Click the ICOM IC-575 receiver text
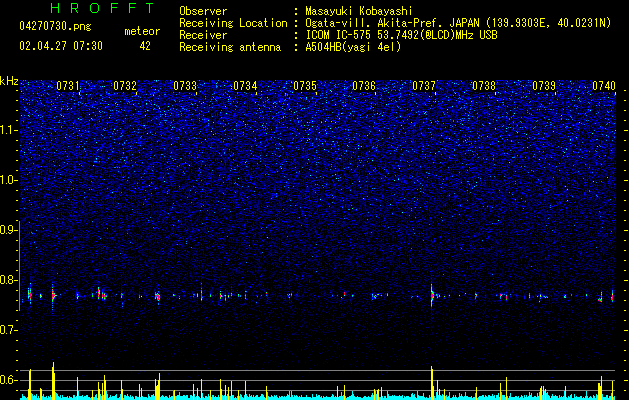This screenshot has width=629, height=400. click(401, 35)
